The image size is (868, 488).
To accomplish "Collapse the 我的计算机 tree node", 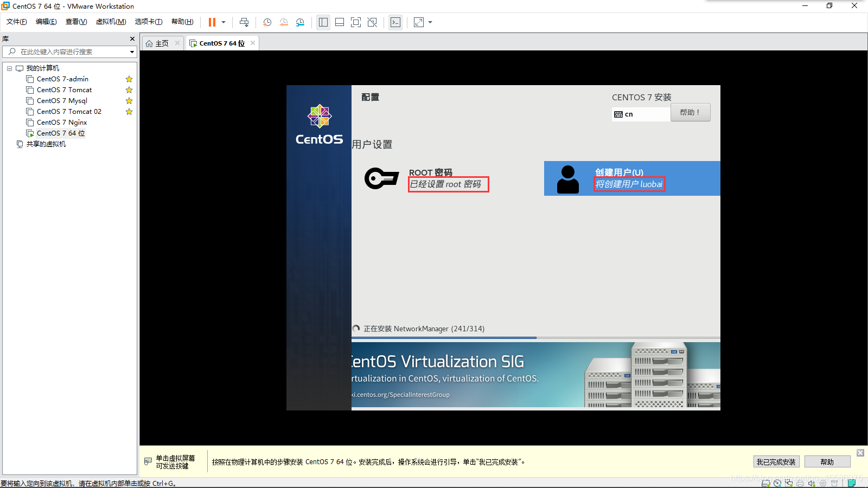I will pos(10,68).
